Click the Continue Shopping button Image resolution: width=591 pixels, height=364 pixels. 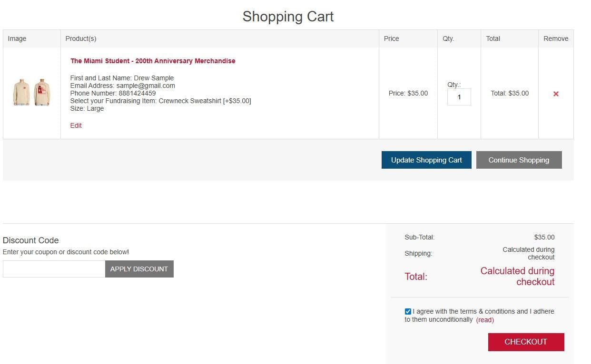tap(519, 160)
